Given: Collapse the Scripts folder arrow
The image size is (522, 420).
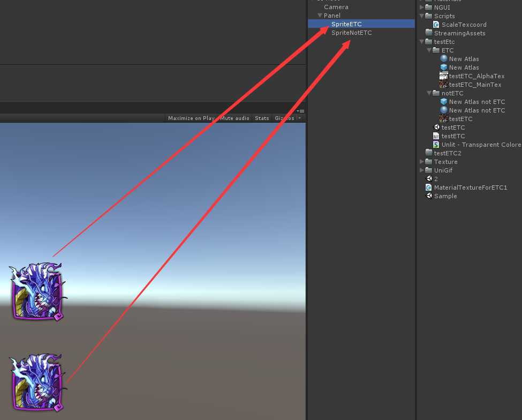Looking at the screenshot, I should tap(422, 16).
